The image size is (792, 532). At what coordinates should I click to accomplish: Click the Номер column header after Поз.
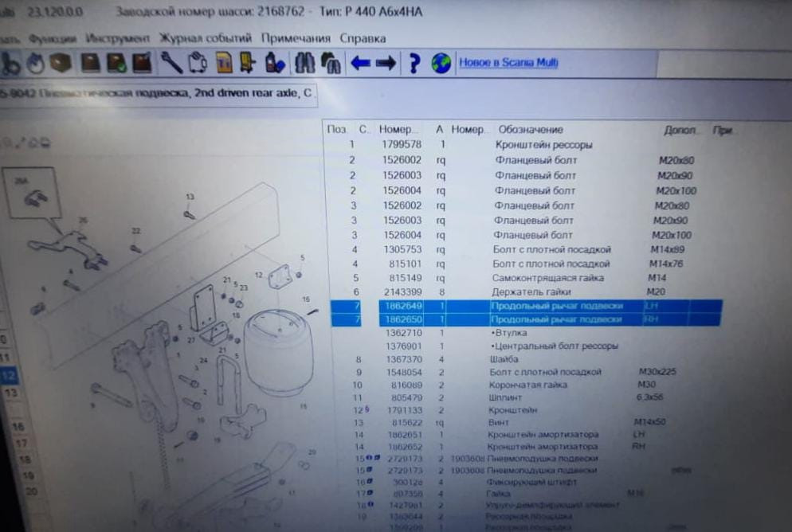pos(397,129)
